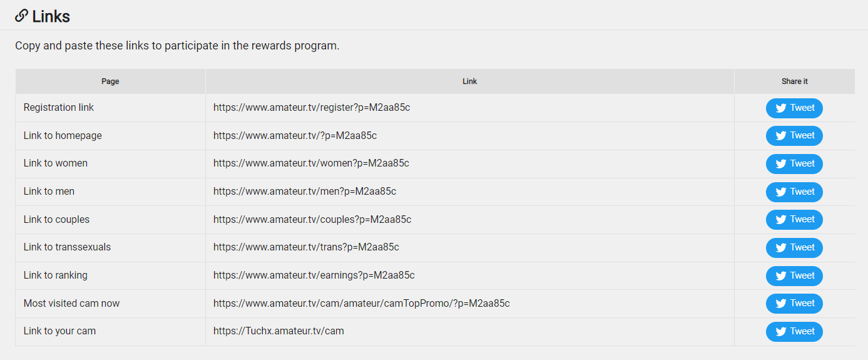Click the 'Link to homepage' label

[x=63, y=136]
